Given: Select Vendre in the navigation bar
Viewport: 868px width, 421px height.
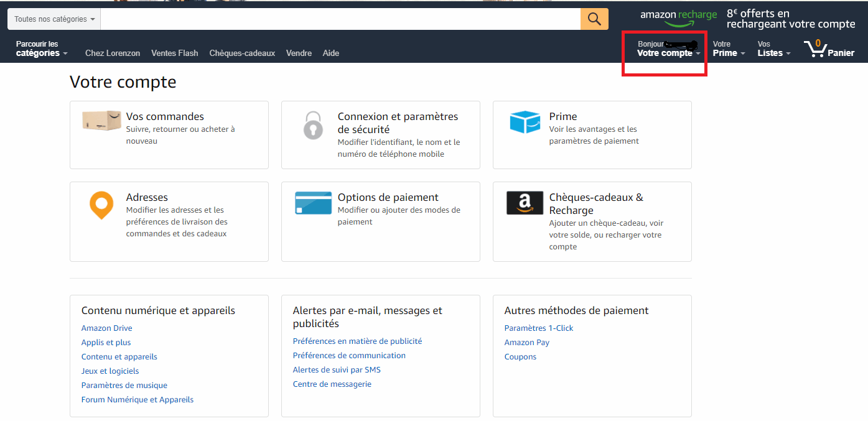Looking at the screenshot, I should coord(299,53).
